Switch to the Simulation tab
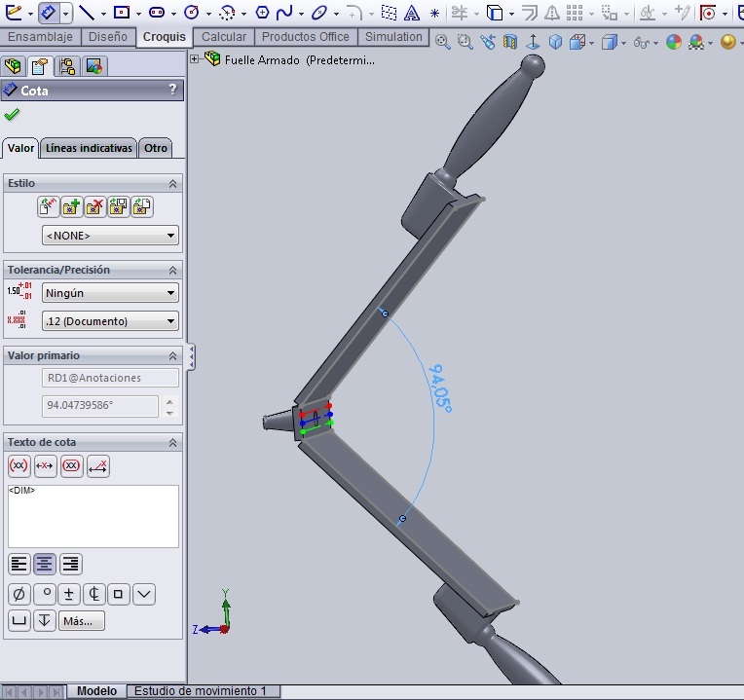The image size is (744, 700). [393, 37]
